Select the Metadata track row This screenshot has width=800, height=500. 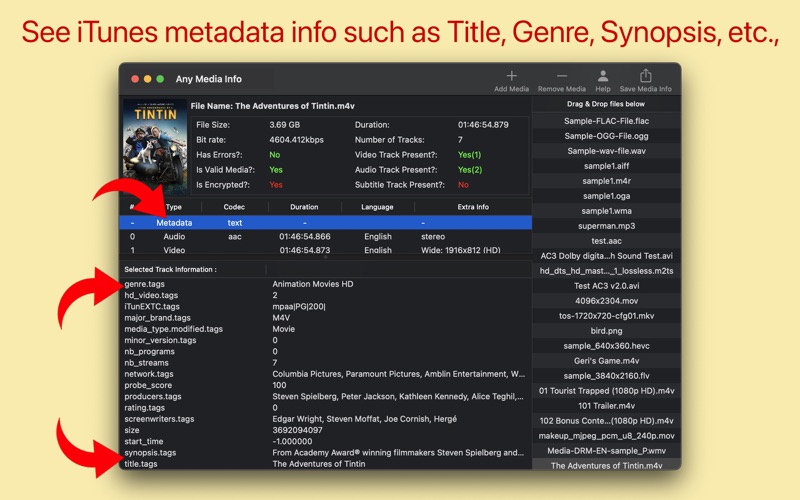(x=326, y=222)
